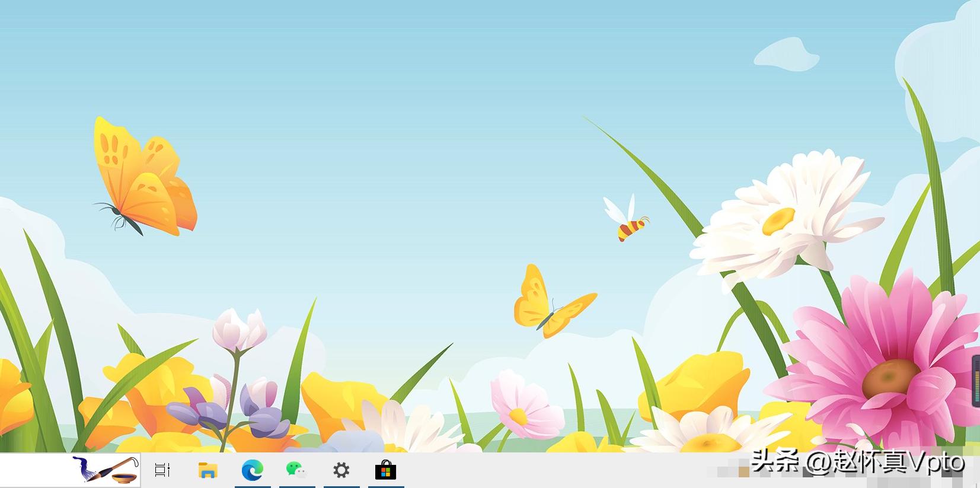Image resolution: width=980 pixels, height=488 pixels.
Task: Open Settings gear on the taskbar
Action: (341, 471)
